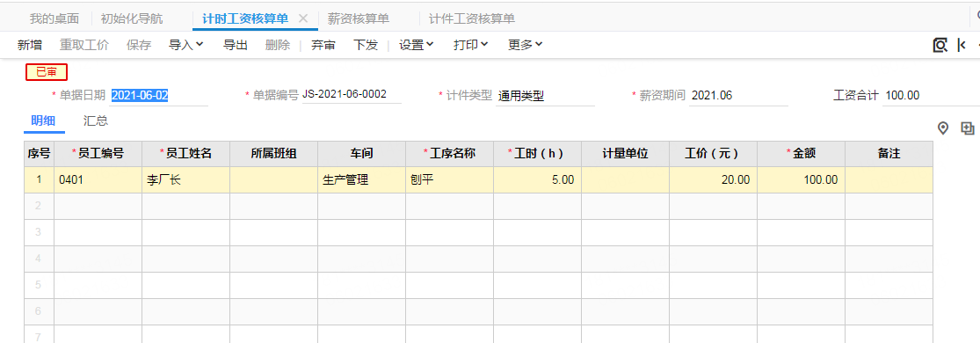Click the 单据编号 field JS-2021-06-0002

[x=352, y=95]
